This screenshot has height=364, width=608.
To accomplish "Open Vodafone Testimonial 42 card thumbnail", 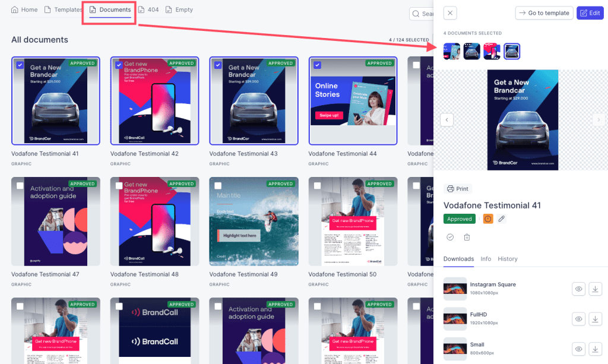I will [155, 101].
